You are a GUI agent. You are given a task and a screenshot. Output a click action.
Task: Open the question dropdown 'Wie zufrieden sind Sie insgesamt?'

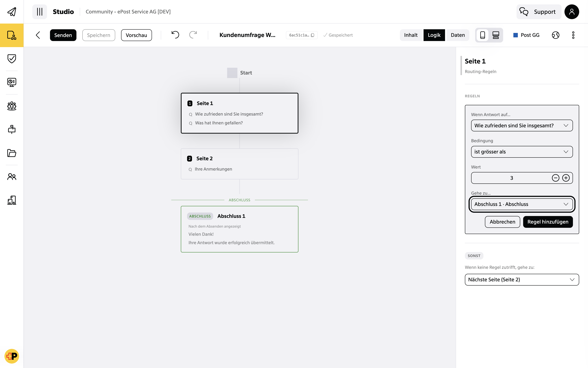coord(522,126)
